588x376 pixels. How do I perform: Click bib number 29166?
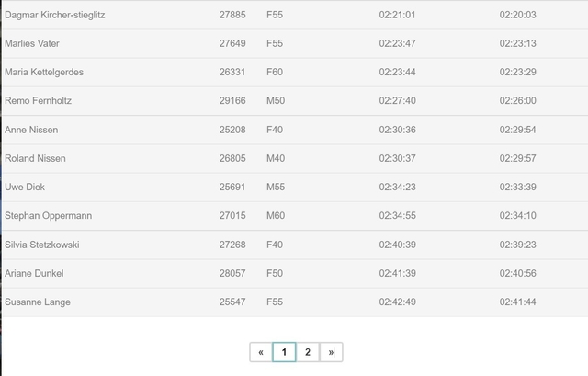click(x=232, y=100)
